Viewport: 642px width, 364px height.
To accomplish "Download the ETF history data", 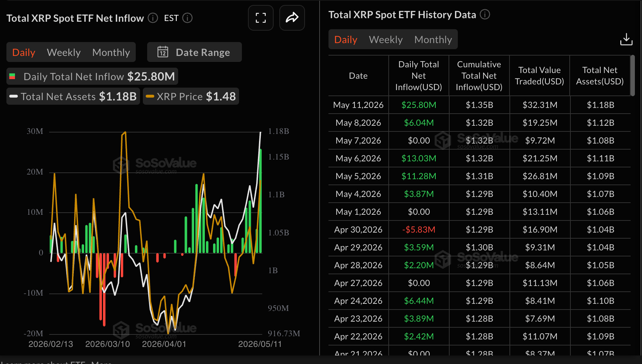I will (626, 39).
